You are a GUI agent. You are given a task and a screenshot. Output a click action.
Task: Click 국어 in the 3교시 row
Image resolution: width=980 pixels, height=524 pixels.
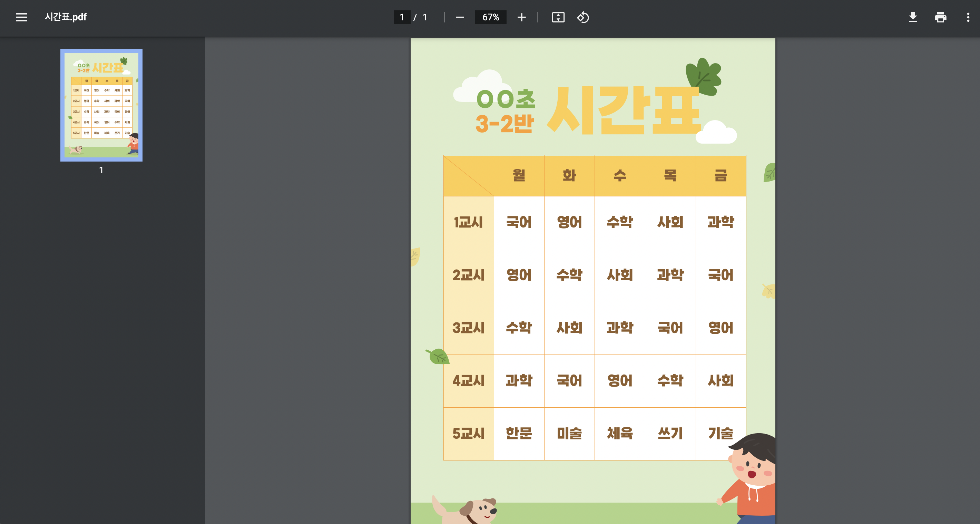click(670, 328)
